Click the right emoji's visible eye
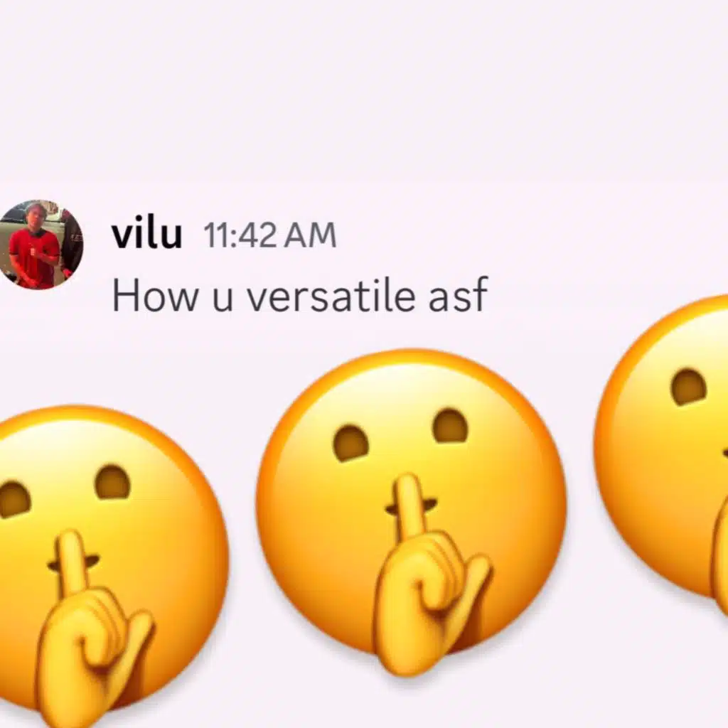 click(x=689, y=387)
